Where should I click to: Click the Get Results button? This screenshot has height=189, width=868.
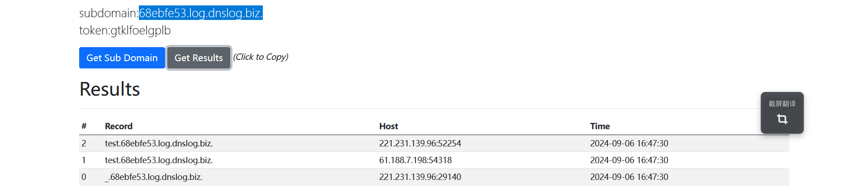pyautogui.click(x=199, y=58)
